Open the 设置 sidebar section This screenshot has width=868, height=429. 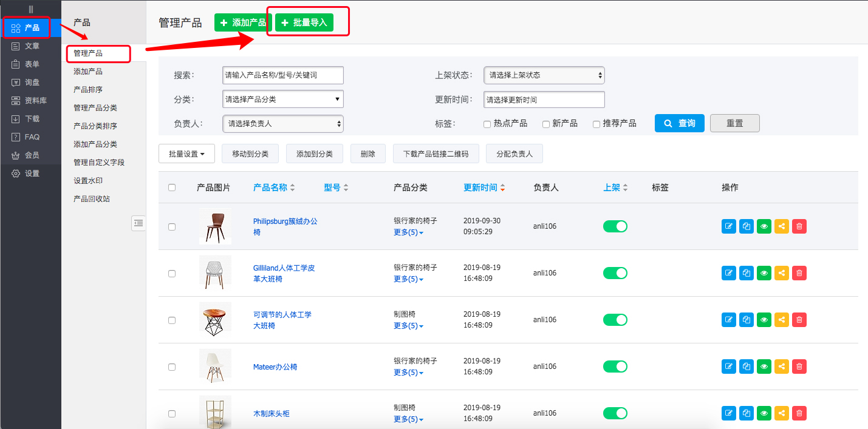tap(26, 173)
